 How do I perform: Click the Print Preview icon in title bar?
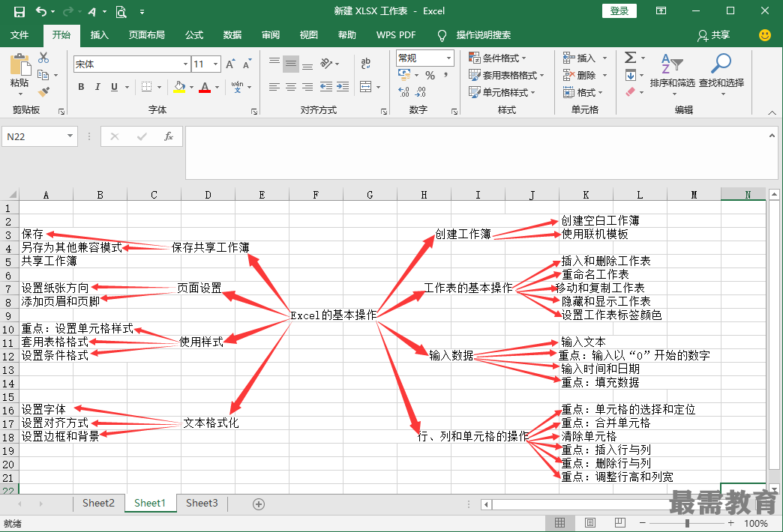(121, 11)
